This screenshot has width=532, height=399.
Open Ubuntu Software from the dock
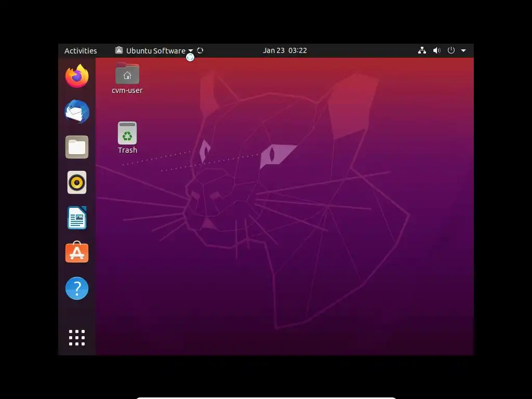[x=77, y=252]
